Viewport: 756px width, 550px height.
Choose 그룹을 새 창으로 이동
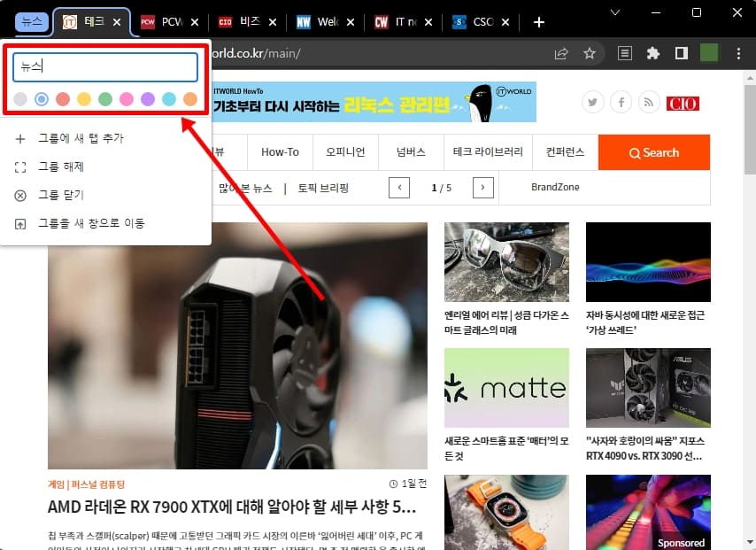(x=105, y=223)
